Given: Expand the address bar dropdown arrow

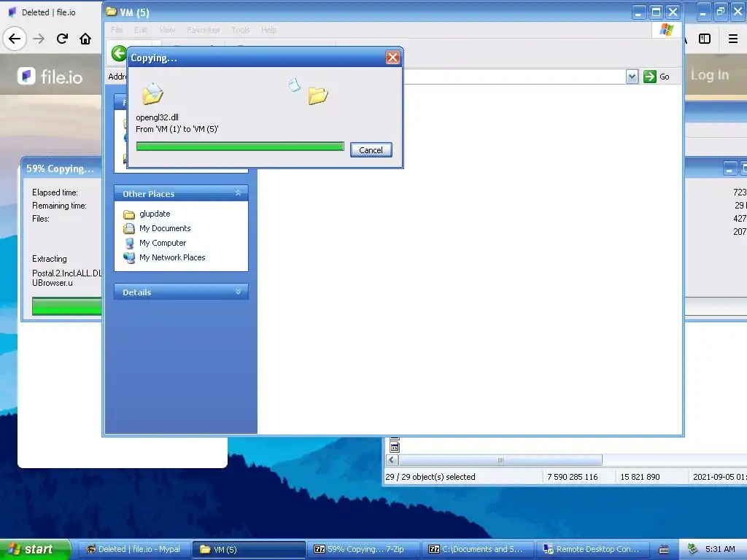Looking at the screenshot, I should tap(632, 77).
